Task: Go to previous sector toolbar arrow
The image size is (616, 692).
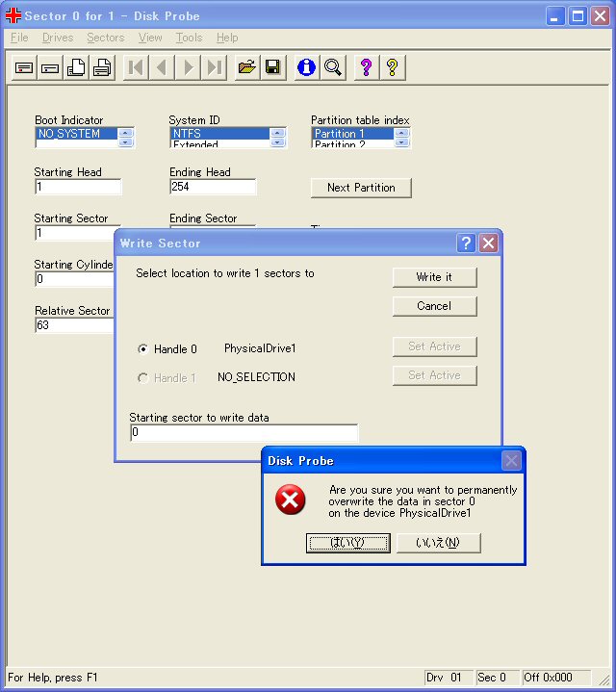Action: (162, 67)
